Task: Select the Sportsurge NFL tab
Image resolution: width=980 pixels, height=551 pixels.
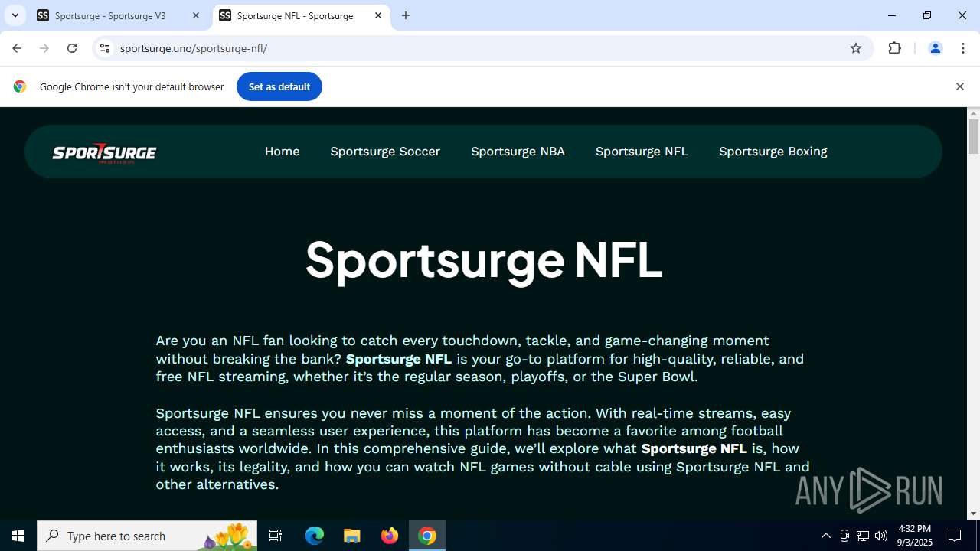Action: pos(301,15)
